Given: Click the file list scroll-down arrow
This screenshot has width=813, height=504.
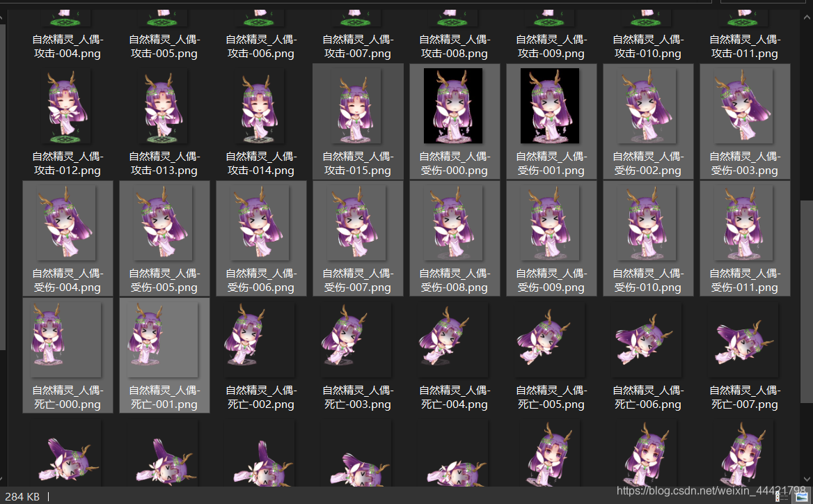Looking at the screenshot, I should click(806, 479).
